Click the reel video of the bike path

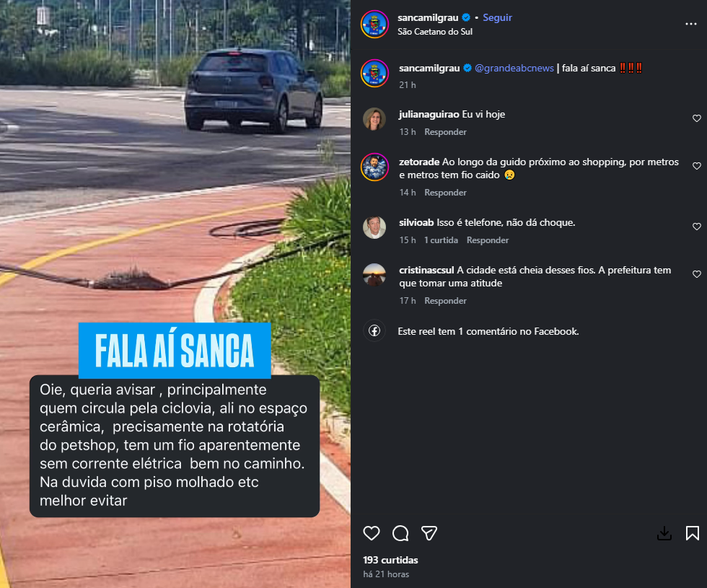click(175, 294)
